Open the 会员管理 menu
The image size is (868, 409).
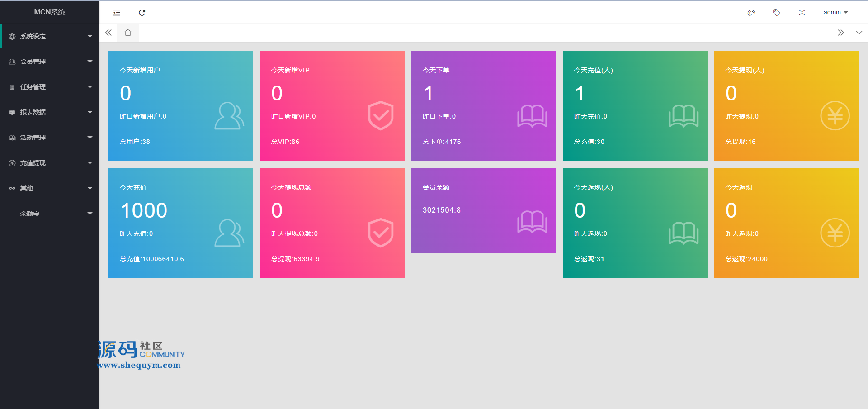pyautogui.click(x=50, y=62)
